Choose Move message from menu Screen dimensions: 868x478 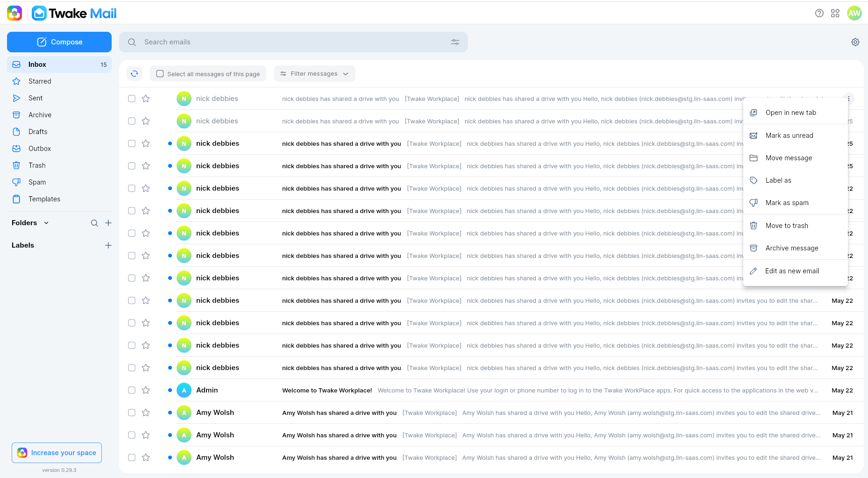coord(796,158)
